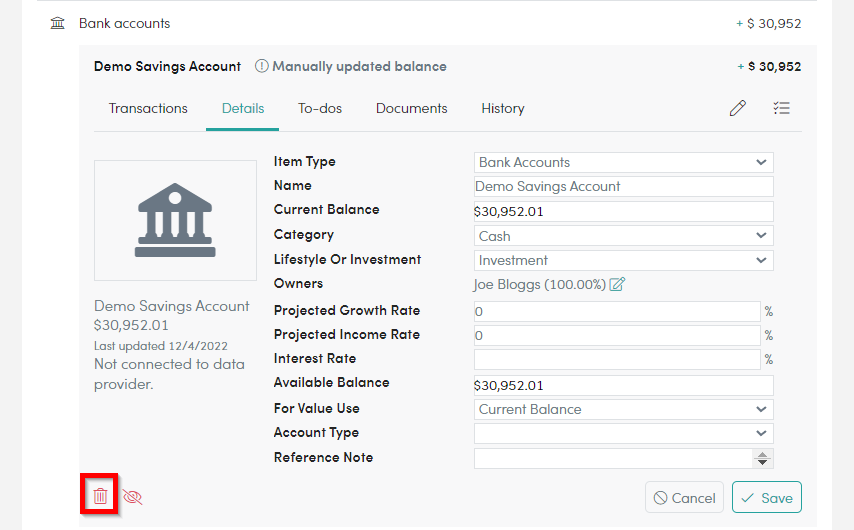Open the Category dropdown showing Cash
Screen dimensions: 854x530
point(624,236)
